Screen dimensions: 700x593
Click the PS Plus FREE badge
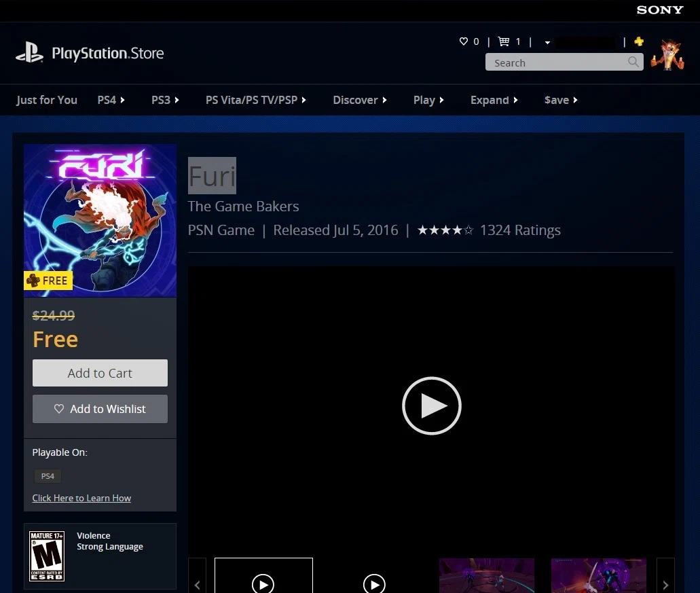coord(48,281)
